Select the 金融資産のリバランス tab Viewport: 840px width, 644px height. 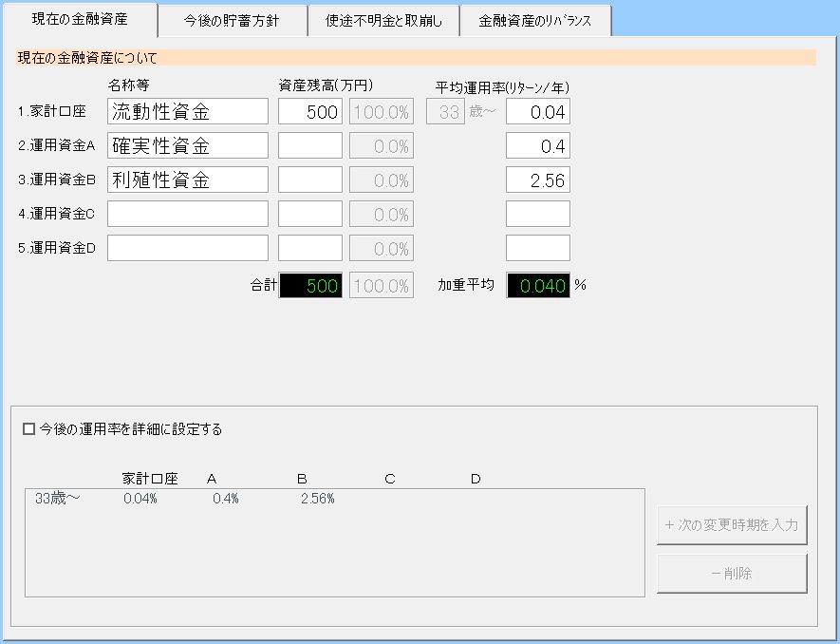click(x=535, y=21)
